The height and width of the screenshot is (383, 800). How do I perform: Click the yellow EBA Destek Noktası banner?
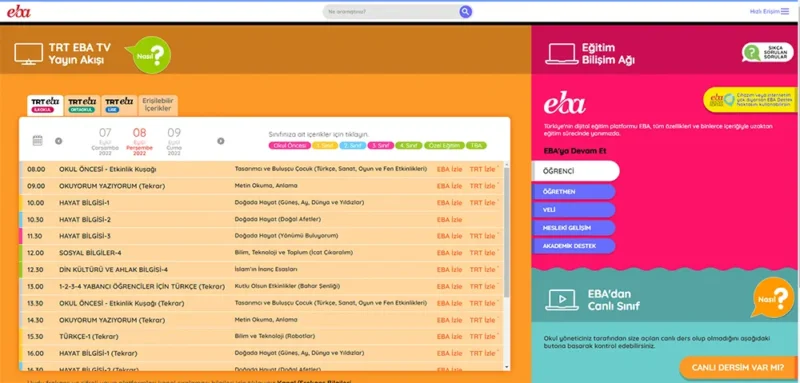coord(749,99)
